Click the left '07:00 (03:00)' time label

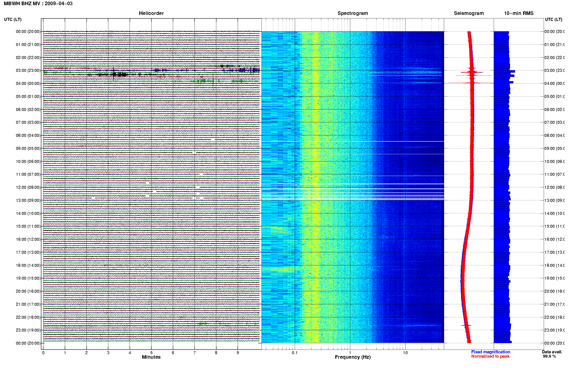click(28, 122)
